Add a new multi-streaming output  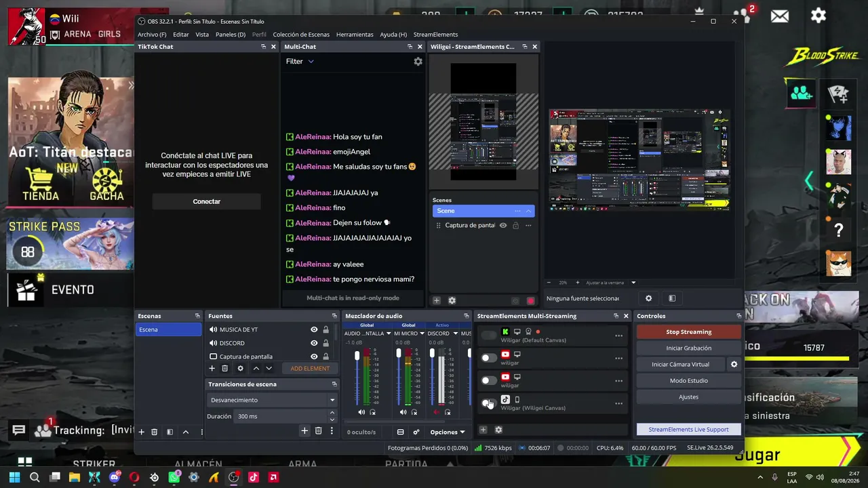pyautogui.click(x=483, y=430)
